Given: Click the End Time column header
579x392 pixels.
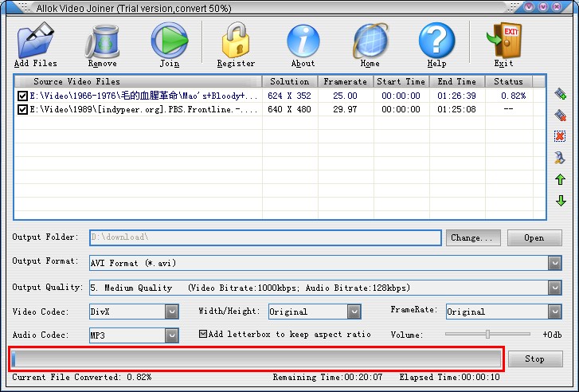Looking at the screenshot, I should point(457,81).
